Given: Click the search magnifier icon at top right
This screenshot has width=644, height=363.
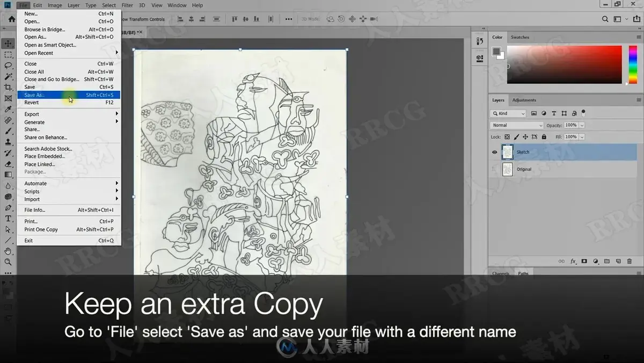Looking at the screenshot, I should point(606,19).
